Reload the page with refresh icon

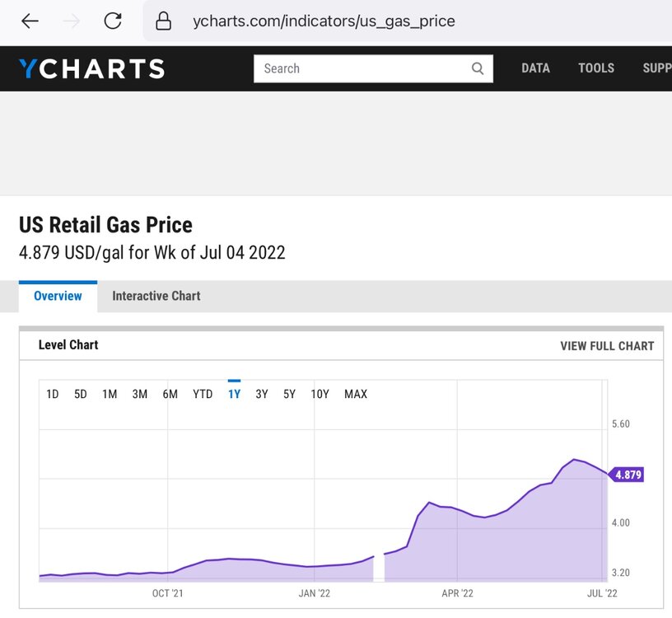(113, 21)
